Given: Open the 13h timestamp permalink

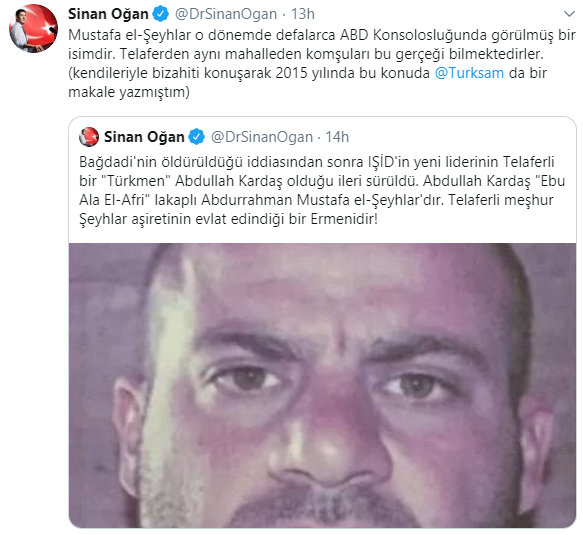Looking at the screenshot, I should point(303,14).
